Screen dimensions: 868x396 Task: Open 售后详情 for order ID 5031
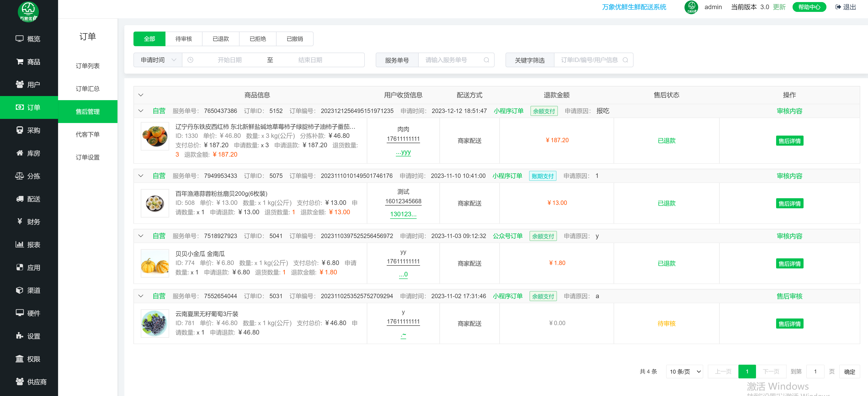pyautogui.click(x=789, y=324)
